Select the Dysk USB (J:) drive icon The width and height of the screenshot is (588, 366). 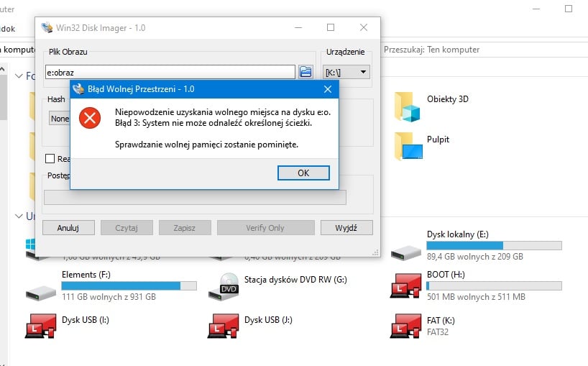pyautogui.click(x=223, y=326)
